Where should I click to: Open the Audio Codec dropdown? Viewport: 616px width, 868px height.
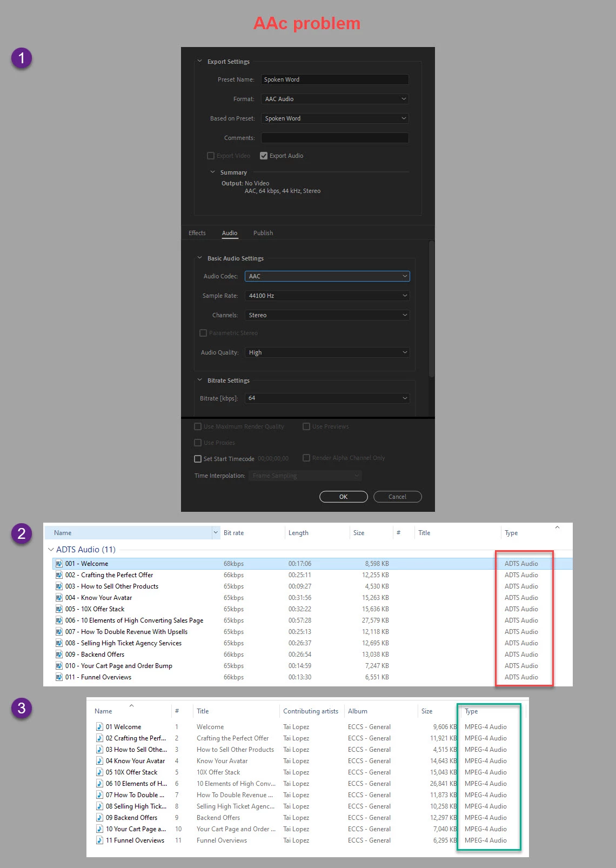[327, 276]
